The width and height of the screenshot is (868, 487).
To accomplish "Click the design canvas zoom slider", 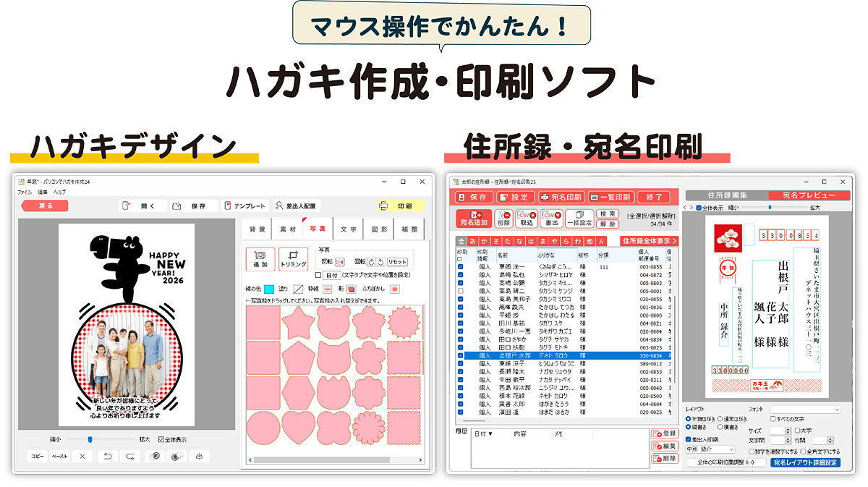I will click(x=90, y=439).
